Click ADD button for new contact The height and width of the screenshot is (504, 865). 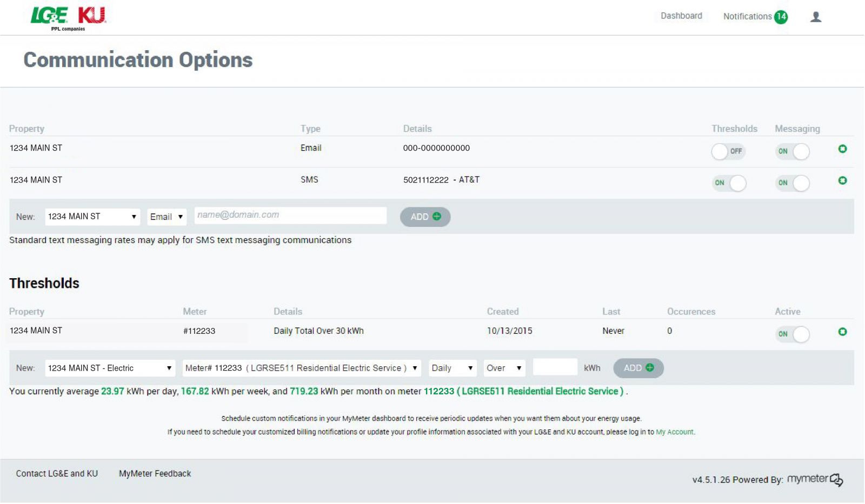pos(425,217)
